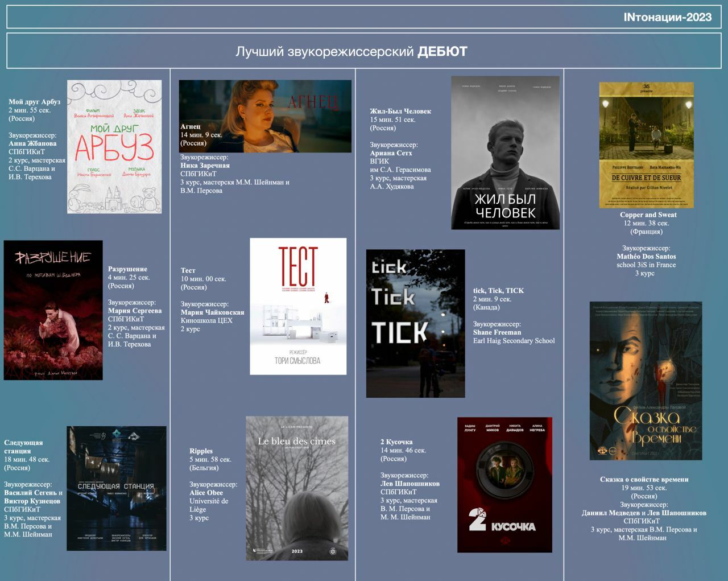This screenshot has width=728, height=581.
Task: Select the name 'Ника Заречная'
Action: [205, 166]
